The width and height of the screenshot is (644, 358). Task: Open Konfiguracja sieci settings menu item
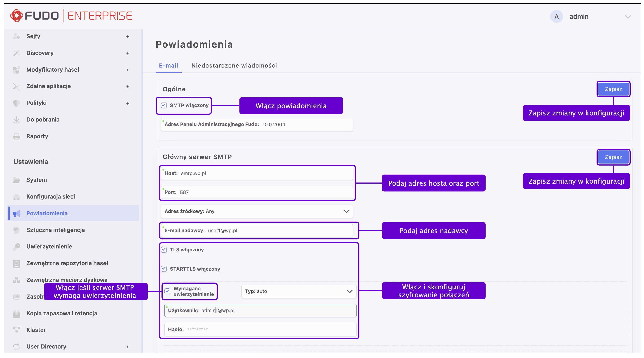[51, 197]
